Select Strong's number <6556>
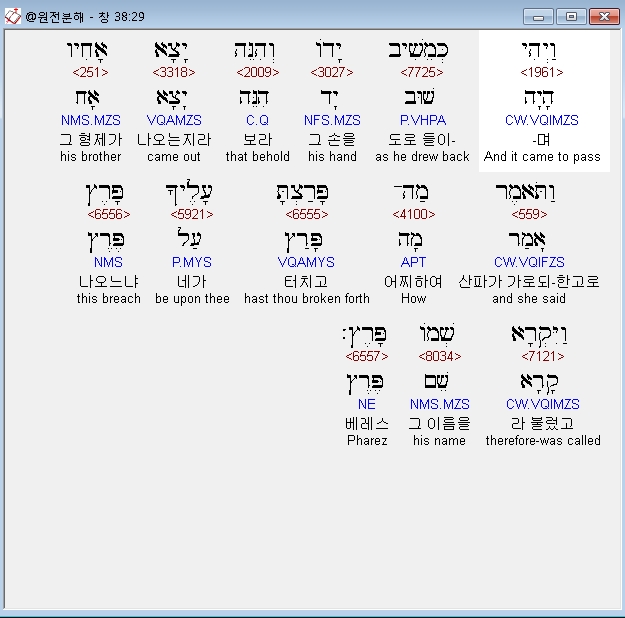Screen dimensions: 625x618 (109, 214)
